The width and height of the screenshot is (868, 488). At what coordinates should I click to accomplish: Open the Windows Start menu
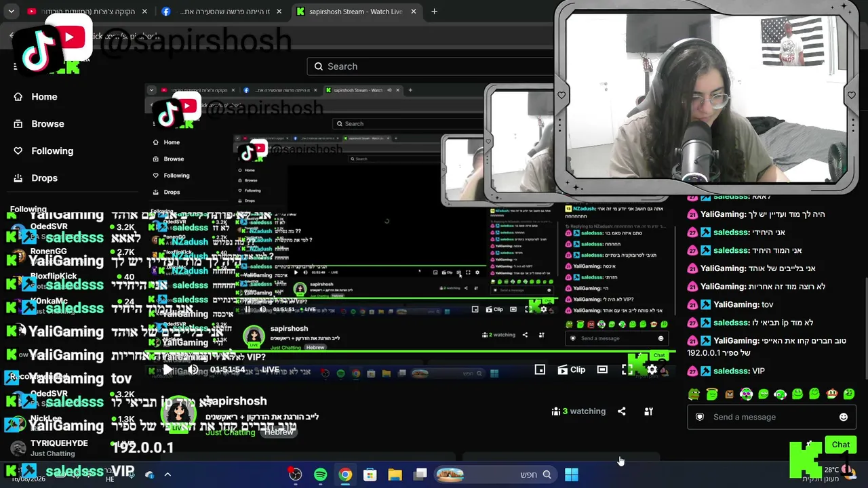tap(572, 474)
